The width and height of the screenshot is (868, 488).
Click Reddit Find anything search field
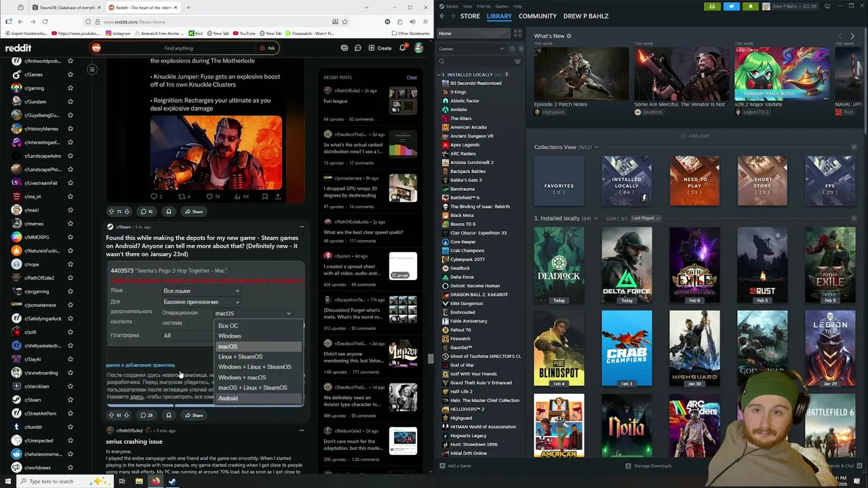[x=180, y=48]
